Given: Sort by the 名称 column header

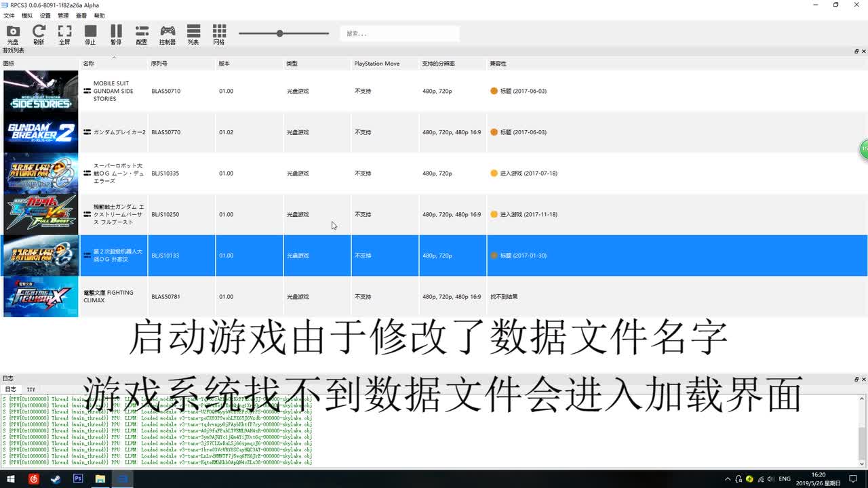Looking at the screenshot, I should click(114, 64).
